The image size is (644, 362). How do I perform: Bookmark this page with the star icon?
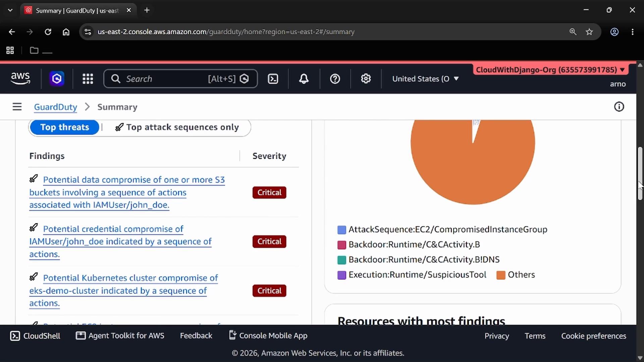pyautogui.click(x=589, y=32)
